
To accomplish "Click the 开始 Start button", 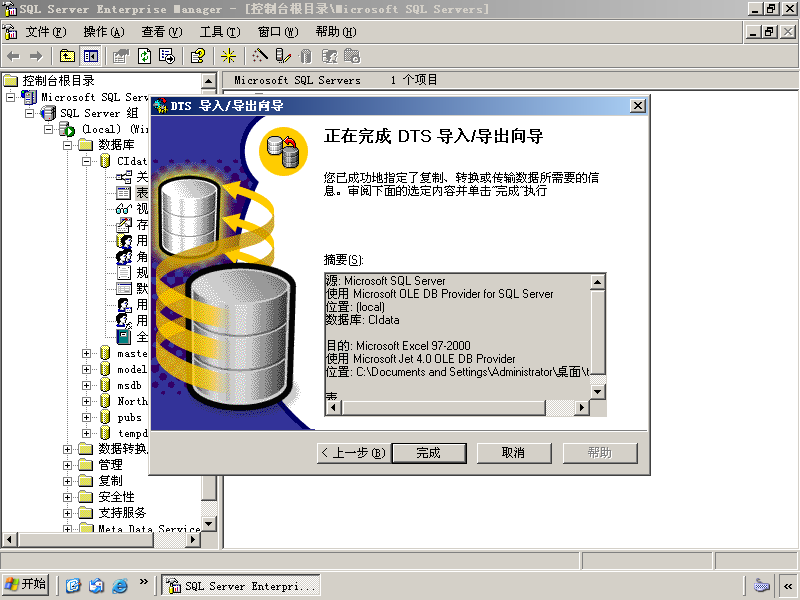I will click(x=26, y=585).
